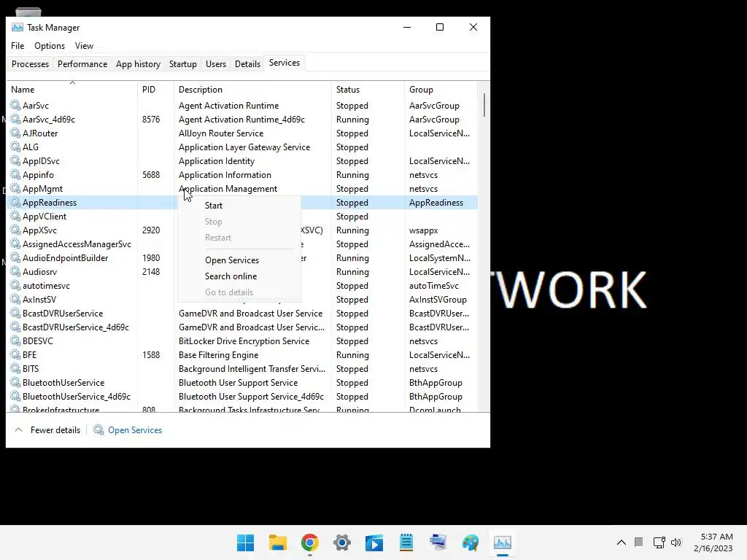Open the File menu
Image resolution: width=747 pixels, height=560 pixels.
pos(18,46)
